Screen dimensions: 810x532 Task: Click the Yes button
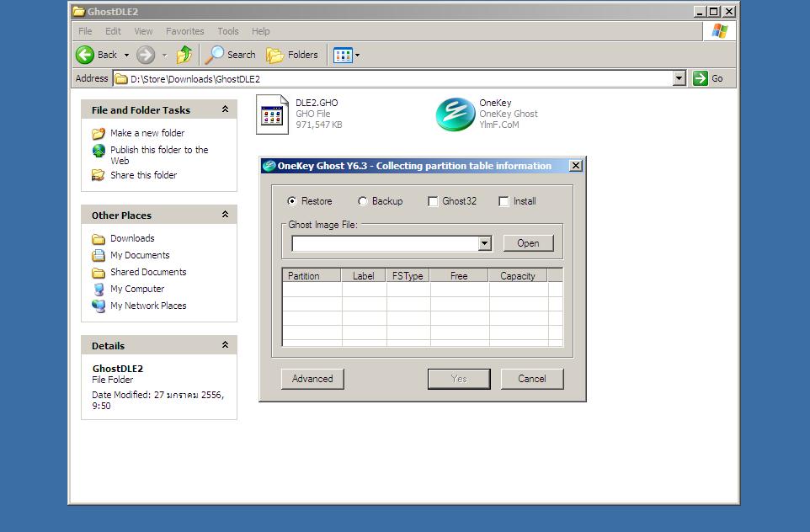tap(459, 379)
